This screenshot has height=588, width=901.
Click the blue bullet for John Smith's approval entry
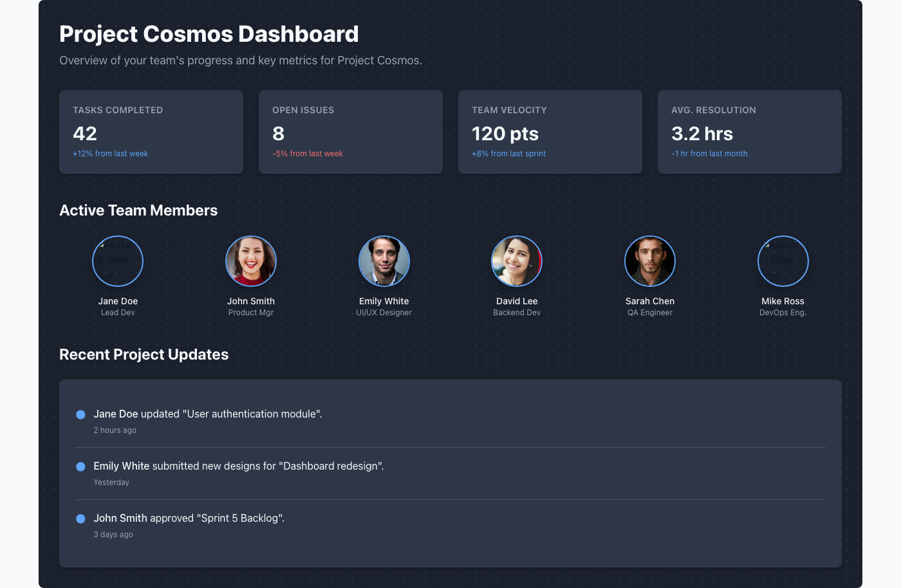tap(80, 519)
